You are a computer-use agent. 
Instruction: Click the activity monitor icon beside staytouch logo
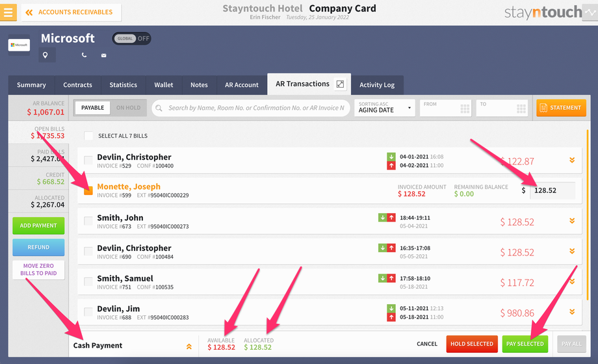pos(590,12)
